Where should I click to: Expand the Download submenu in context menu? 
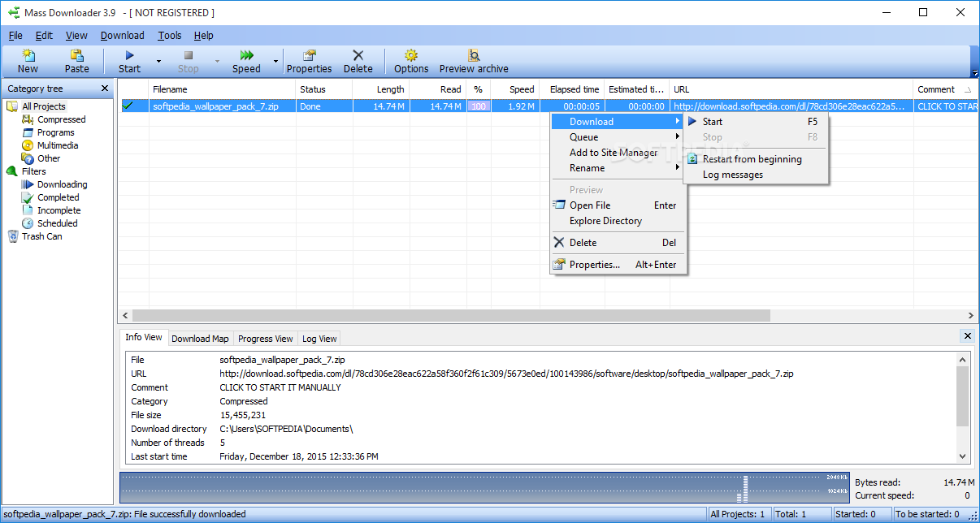[618, 122]
